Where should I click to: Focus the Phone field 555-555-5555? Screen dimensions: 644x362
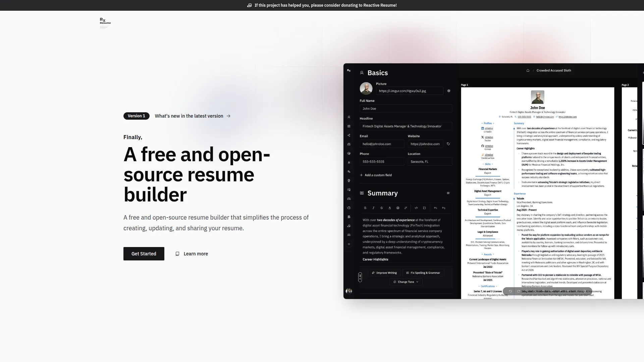pyautogui.click(x=382, y=162)
